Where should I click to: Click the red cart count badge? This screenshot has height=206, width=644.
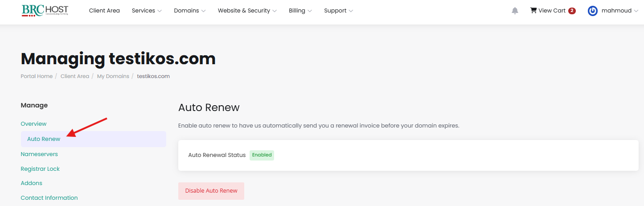click(572, 11)
